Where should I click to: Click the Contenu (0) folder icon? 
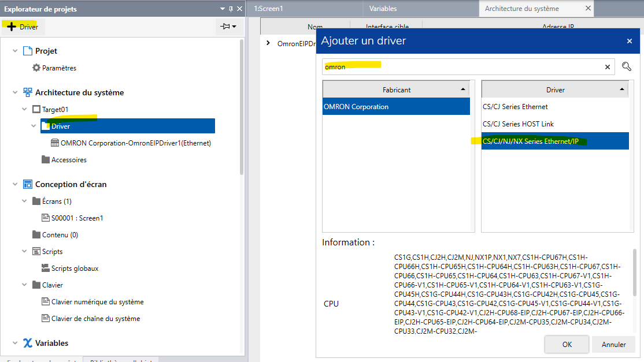(36, 234)
